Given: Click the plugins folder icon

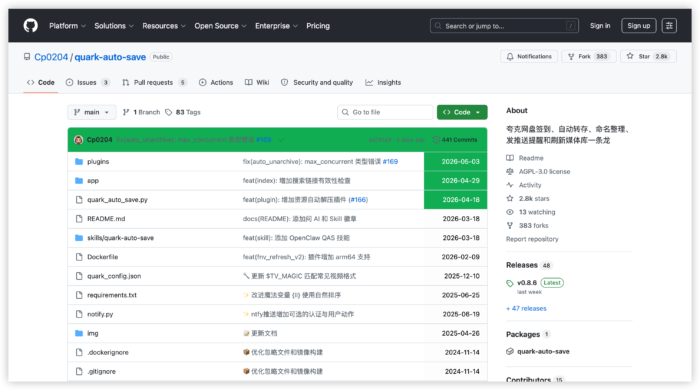Looking at the screenshot, I should (x=79, y=162).
